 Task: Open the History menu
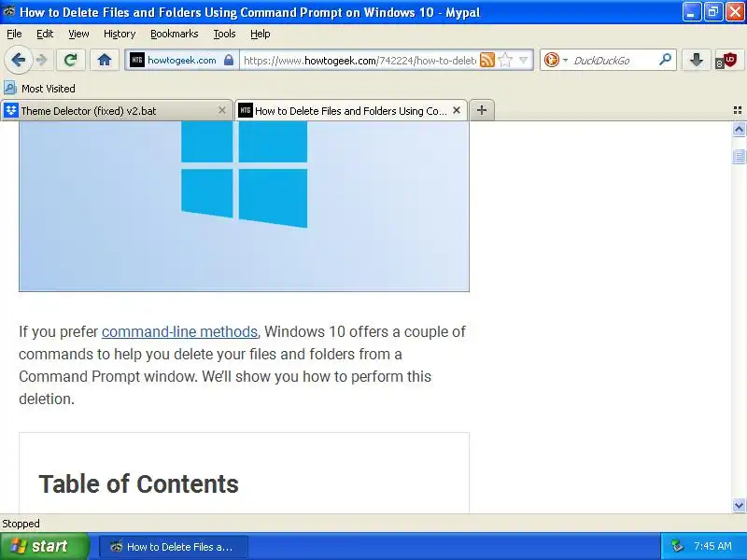pos(120,34)
